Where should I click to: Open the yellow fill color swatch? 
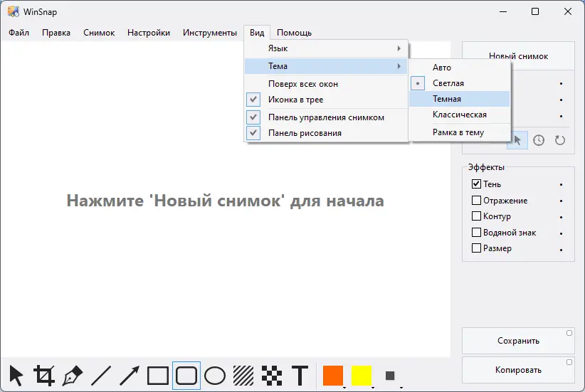(x=362, y=375)
